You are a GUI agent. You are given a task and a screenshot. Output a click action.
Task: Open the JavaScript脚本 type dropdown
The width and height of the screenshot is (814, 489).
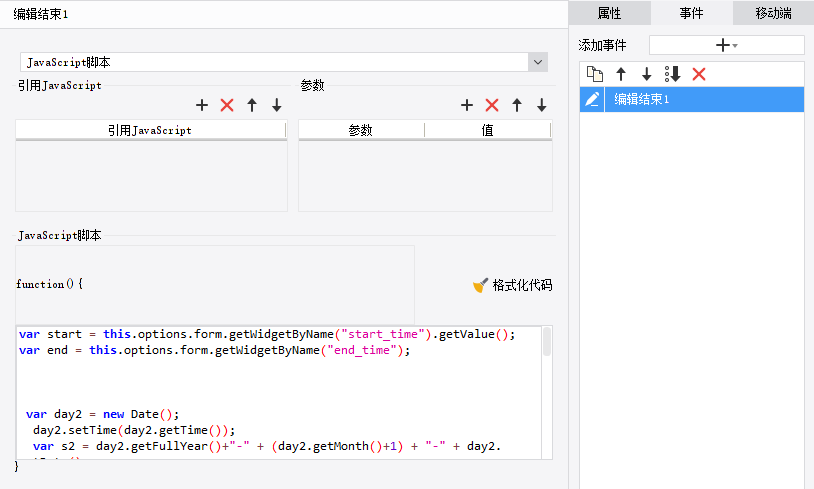539,62
